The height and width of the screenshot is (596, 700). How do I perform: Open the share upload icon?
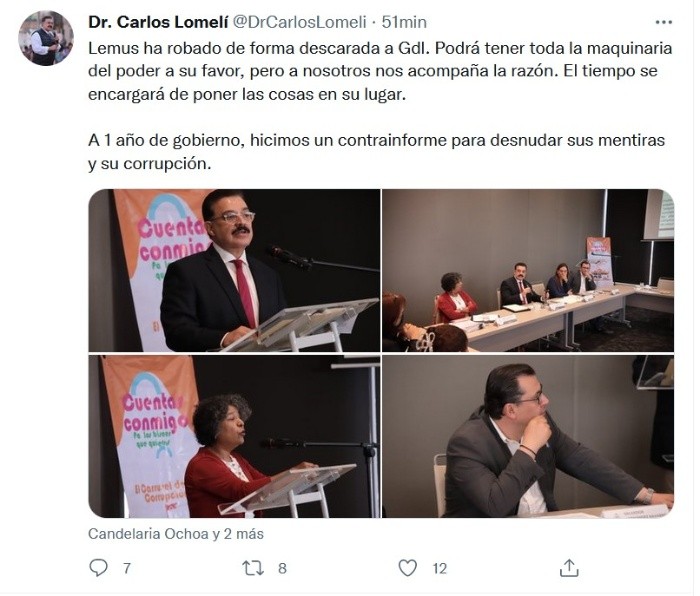point(569,568)
